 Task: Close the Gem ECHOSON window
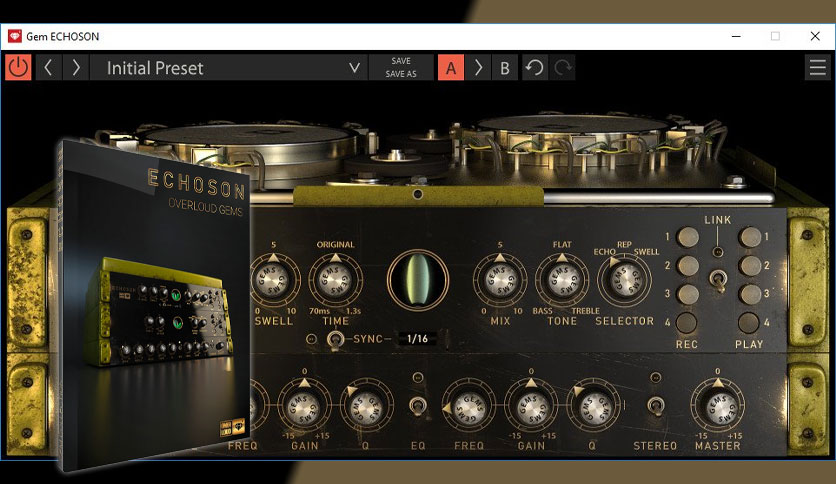[815, 36]
